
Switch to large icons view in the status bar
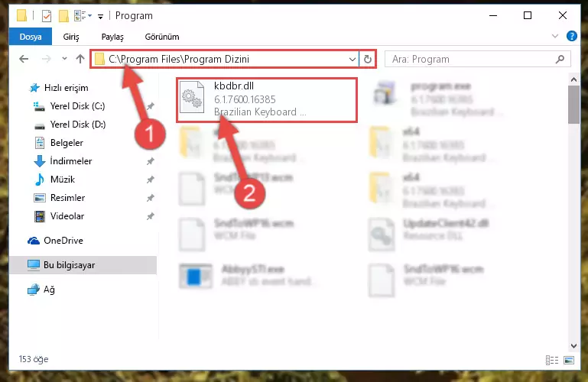click(x=568, y=360)
